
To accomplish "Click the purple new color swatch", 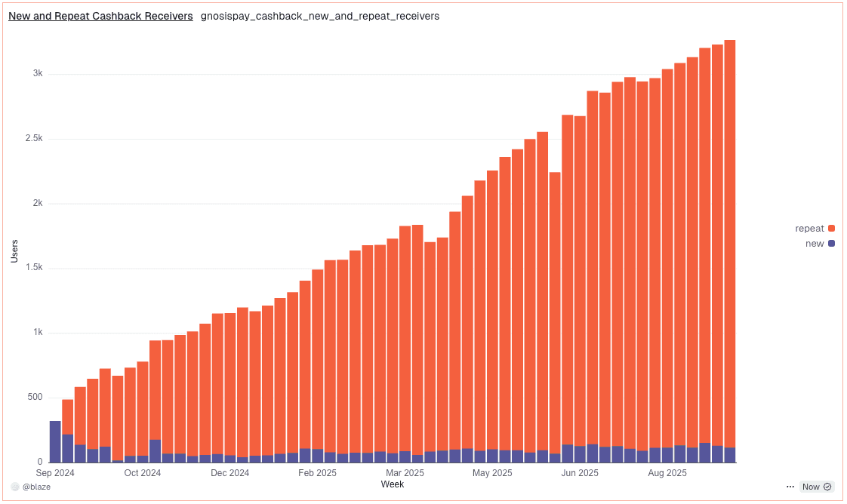I will pyautogui.click(x=831, y=244).
